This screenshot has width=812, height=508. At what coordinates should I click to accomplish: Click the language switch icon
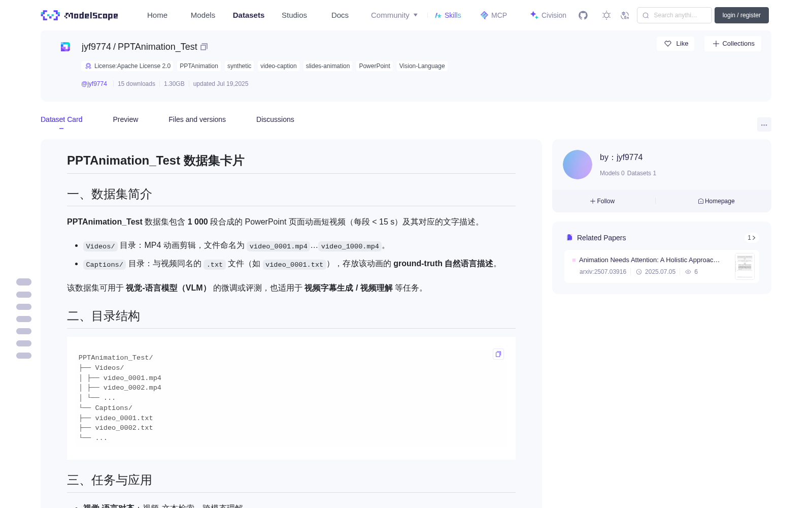(x=625, y=15)
